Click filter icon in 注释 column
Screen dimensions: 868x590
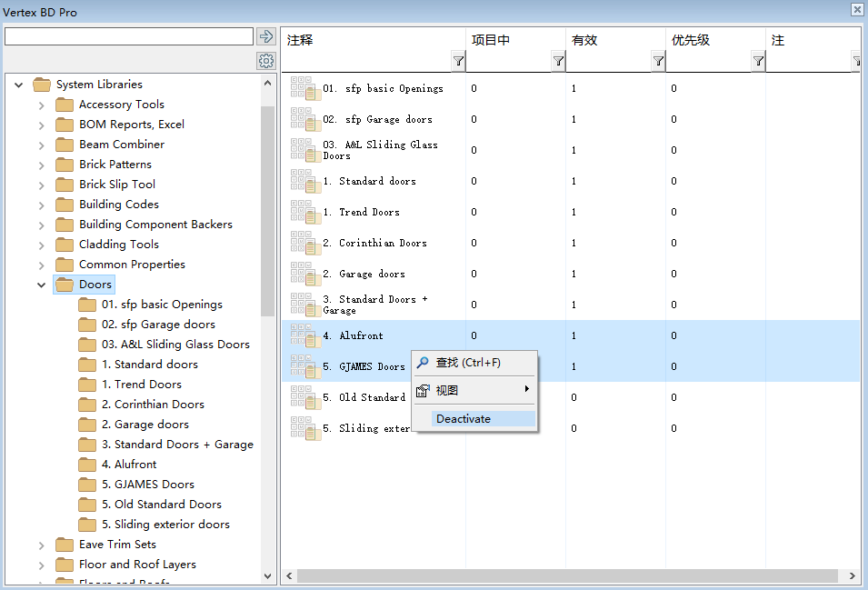[x=458, y=61]
